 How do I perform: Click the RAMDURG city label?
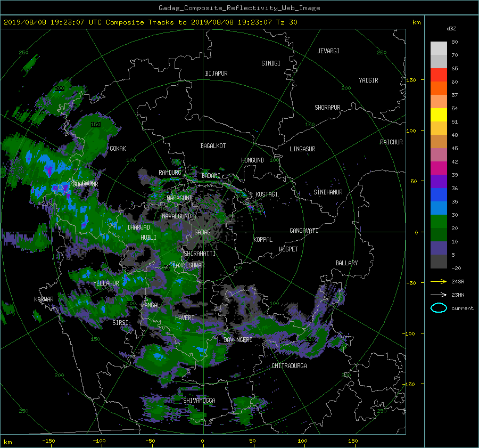pos(170,173)
